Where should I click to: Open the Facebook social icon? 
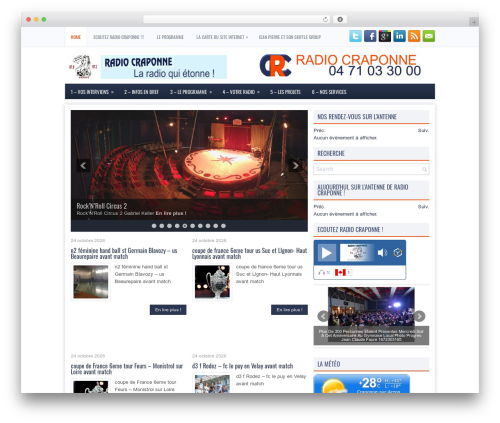370,36
